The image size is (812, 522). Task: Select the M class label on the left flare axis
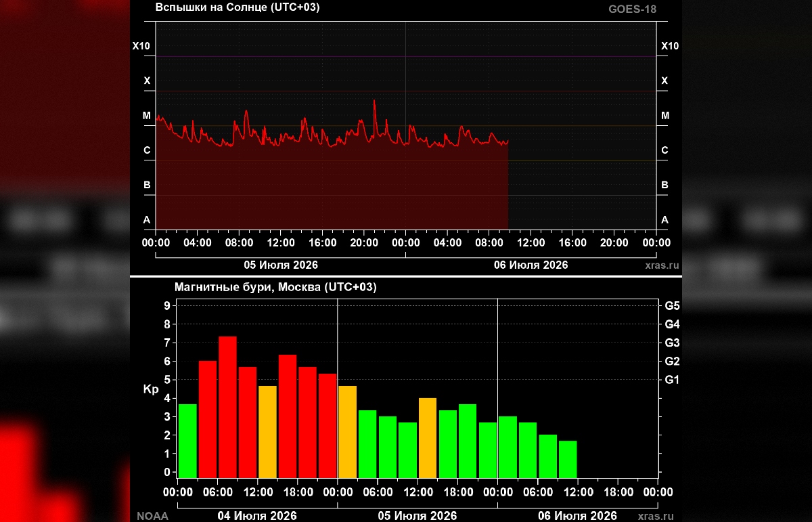pyautogui.click(x=146, y=116)
